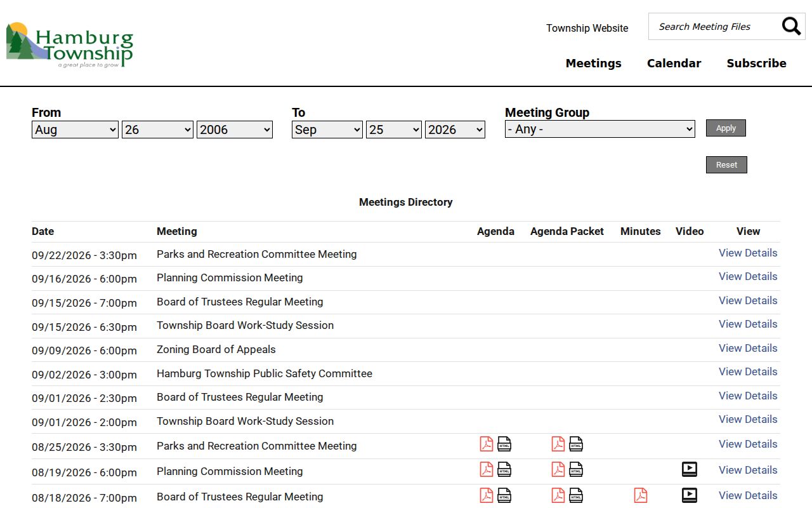Focus the Search Meeting Files field
Viewport: 812px width, 508px height.
click(x=714, y=27)
